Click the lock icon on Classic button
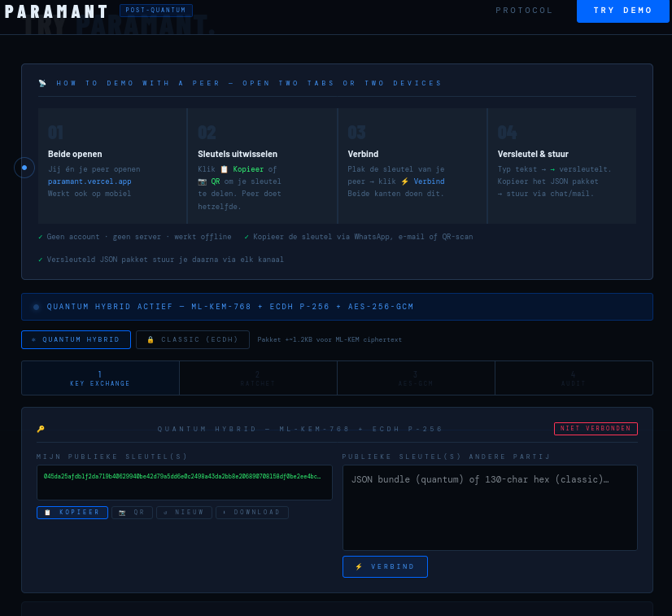 (x=151, y=340)
